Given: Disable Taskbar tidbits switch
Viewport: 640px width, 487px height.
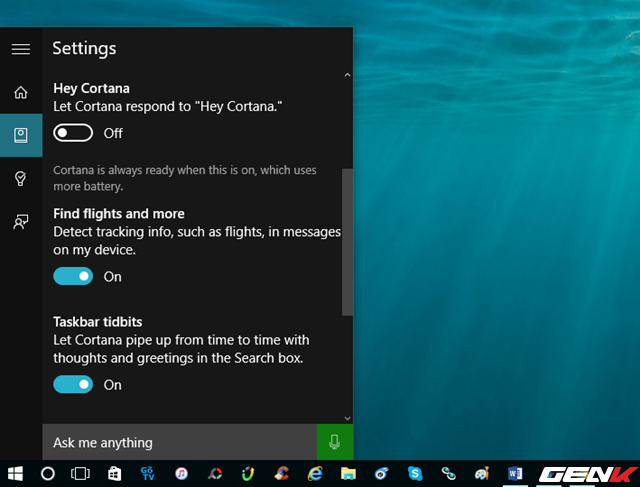Looking at the screenshot, I should pyautogui.click(x=73, y=385).
